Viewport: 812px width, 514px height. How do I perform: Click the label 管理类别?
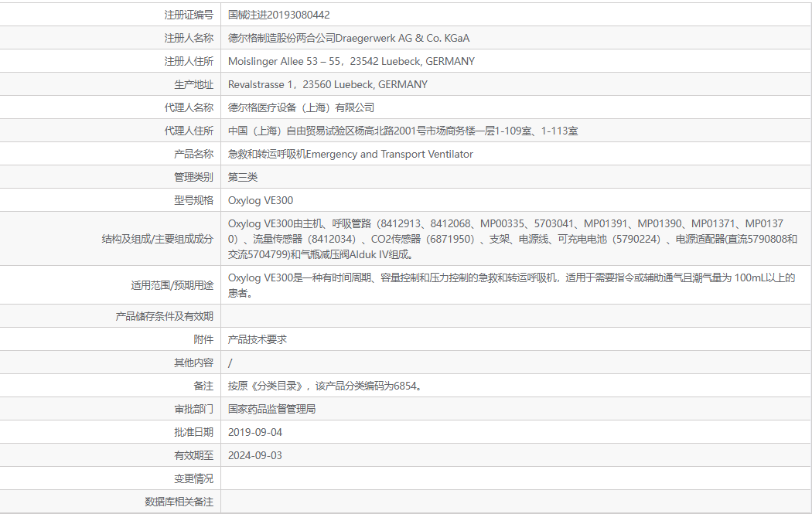coord(193,178)
